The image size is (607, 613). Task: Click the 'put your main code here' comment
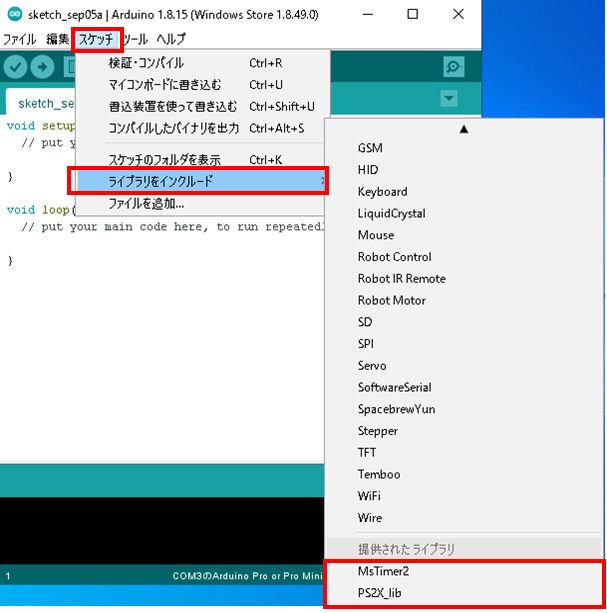173,227
